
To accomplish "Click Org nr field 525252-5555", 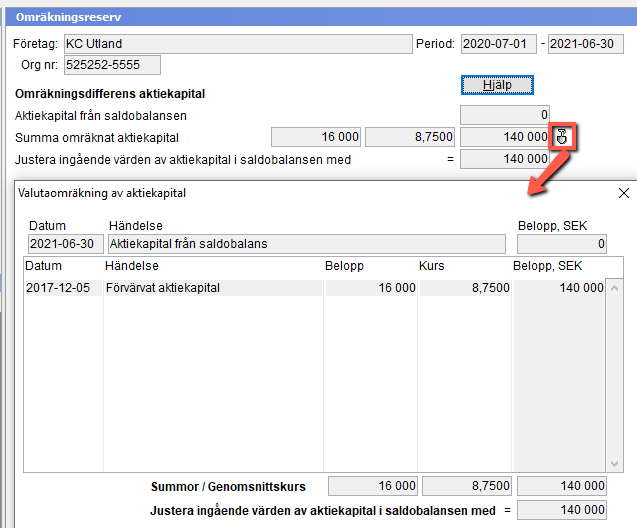I will point(112,65).
